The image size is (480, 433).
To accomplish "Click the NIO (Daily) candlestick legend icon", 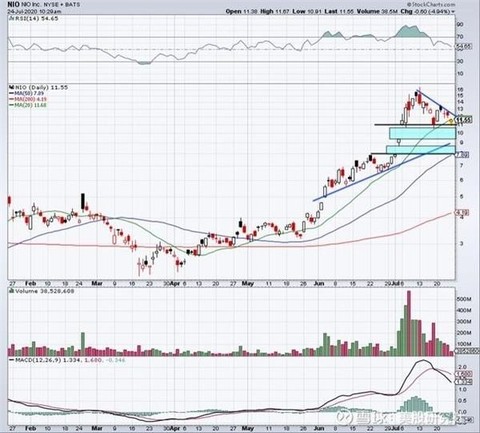I will 10,87.
